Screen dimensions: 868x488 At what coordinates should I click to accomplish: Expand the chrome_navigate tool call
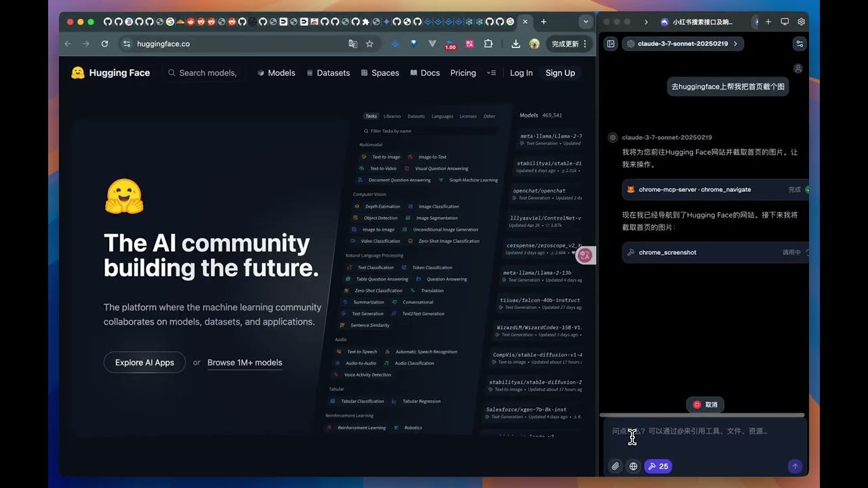coord(716,190)
